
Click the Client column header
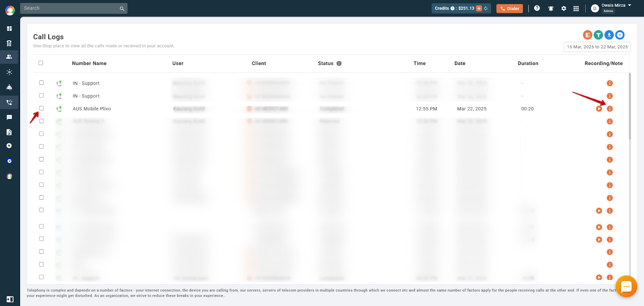[259, 64]
